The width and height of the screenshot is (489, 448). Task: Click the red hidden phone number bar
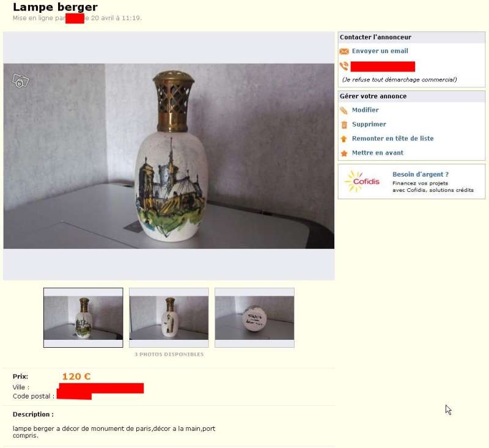(383, 67)
